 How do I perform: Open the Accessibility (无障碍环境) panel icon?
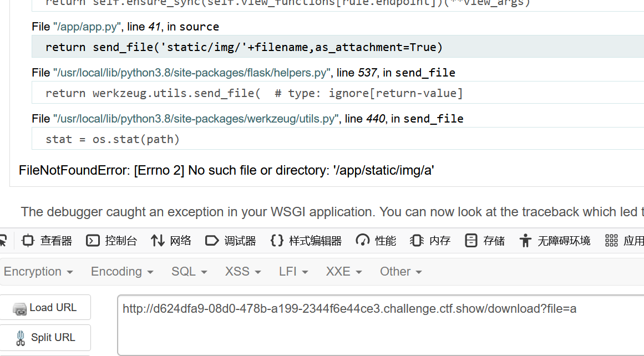pos(525,241)
